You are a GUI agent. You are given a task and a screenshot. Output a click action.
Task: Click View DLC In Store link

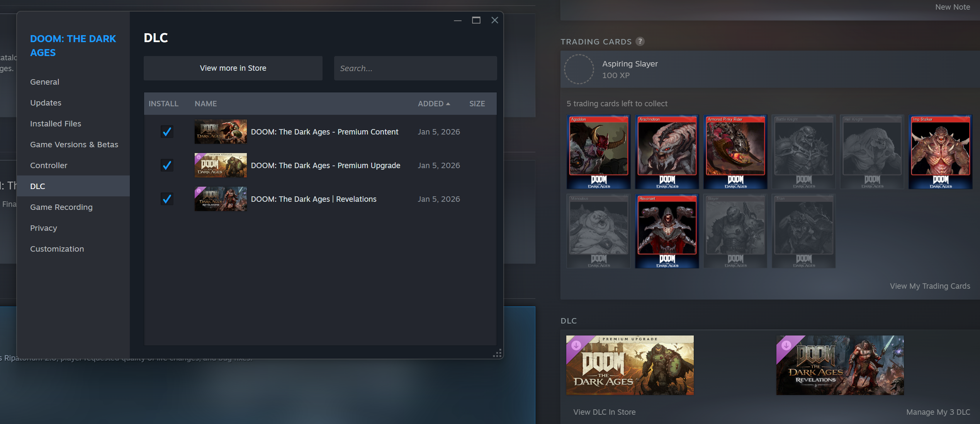(605, 412)
